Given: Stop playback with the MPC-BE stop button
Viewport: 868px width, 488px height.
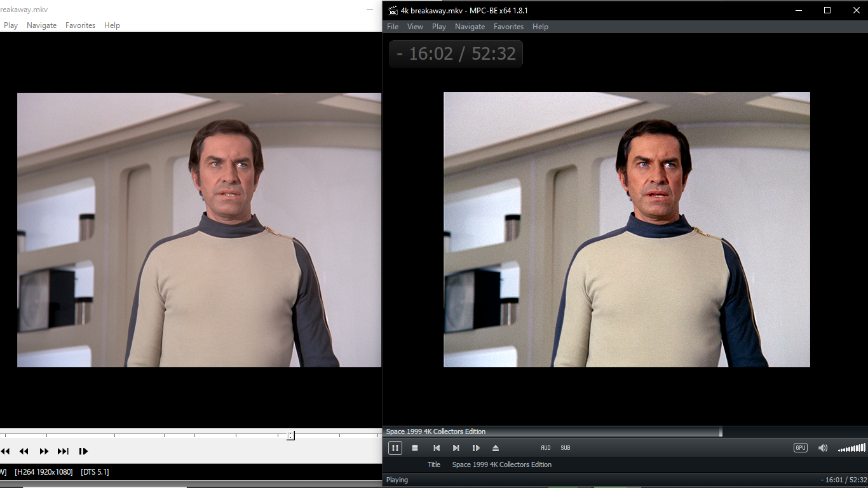Looking at the screenshot, I should pyautogui.click(x=415, y=448).
